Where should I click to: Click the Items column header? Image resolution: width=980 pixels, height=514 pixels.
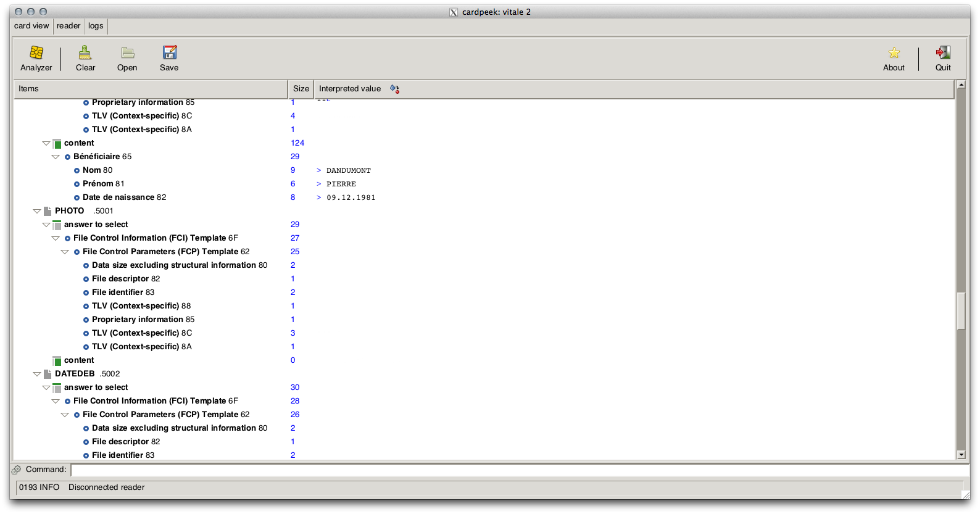pos(150,89)
